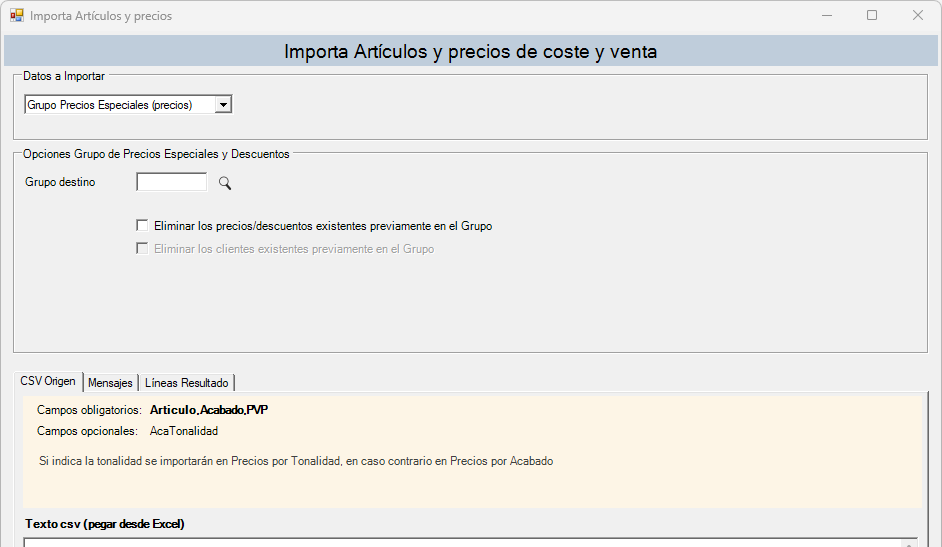Image resolution: width=942 pixels, height=547 pixels.
Task: Click the AcaTonalidad optional field text
Action: (184, 431)
